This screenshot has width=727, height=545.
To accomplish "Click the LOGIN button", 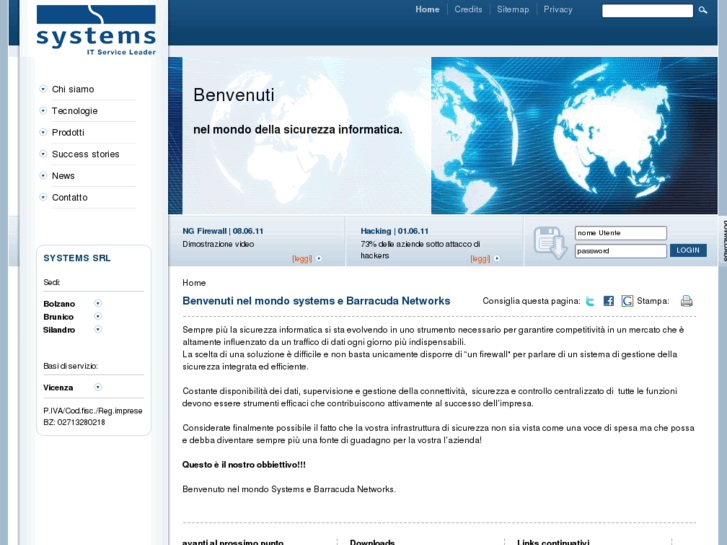I will pos(688,250).
